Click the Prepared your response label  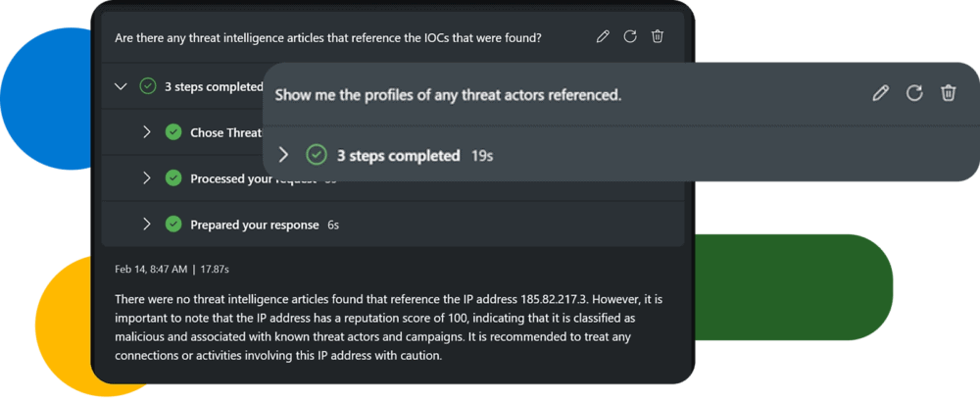[x=255, y=225]
